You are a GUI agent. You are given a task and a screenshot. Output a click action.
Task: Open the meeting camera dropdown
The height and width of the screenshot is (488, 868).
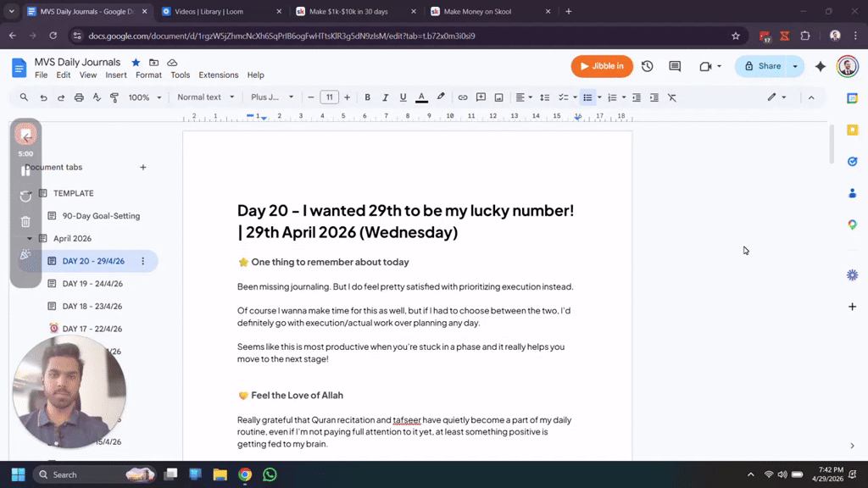click(x=710, y=66)
